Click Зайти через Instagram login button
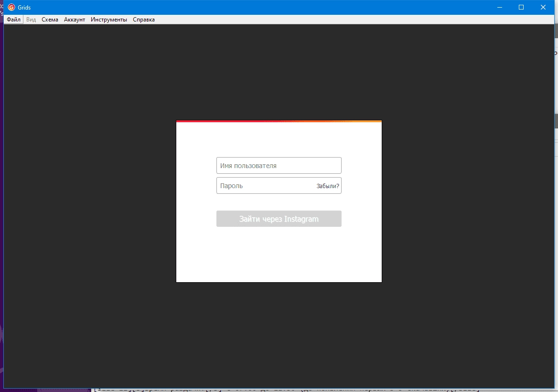Viewport: 558px width, 392px height. pyautogui.click(x=279, y=219)
